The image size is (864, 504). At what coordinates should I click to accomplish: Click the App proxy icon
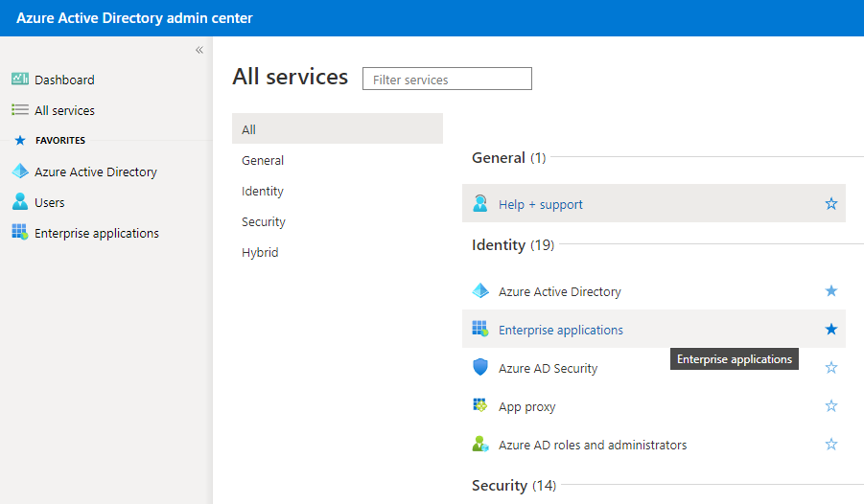[480, 405]
